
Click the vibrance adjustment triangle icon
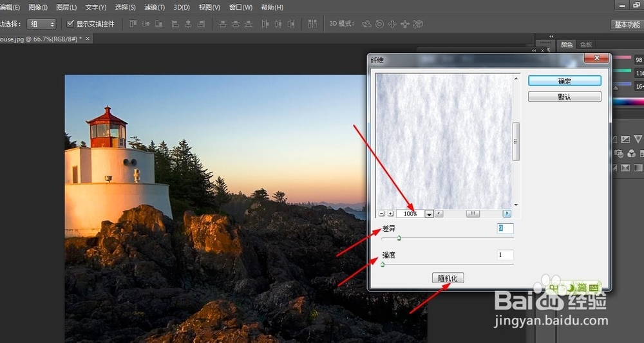pyautogui.click(x=638, y=139)
